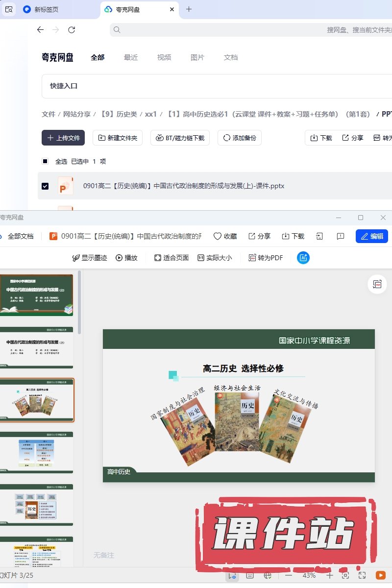
Task: Switch to the 文档 tab
Action: pyautogui.click(x=231, y=57)
